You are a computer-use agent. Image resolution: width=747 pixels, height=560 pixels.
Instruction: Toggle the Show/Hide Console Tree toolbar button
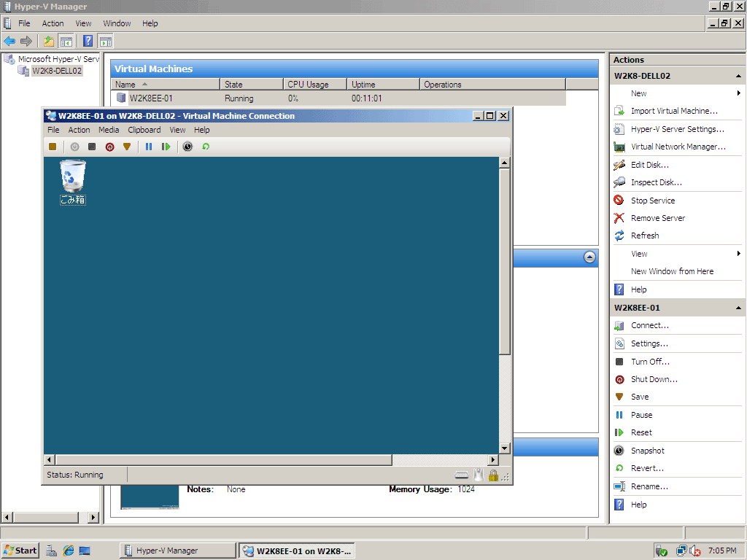pos(66,42)
